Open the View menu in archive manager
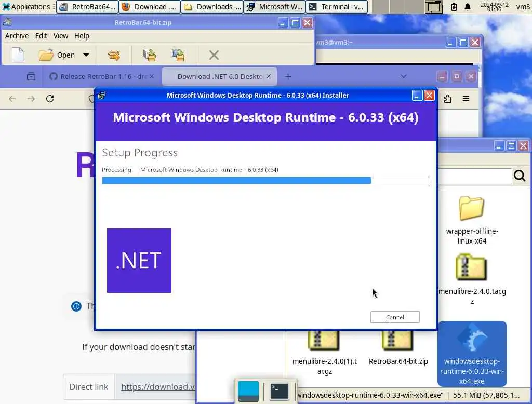The width and height of the screenshot is (532, 404). pyautogui.click(x=61, y=36)
